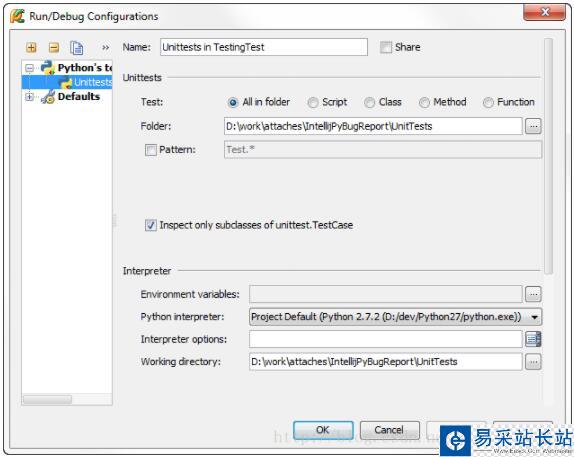
Task: Select the Function radio option
Action: (488, 102)
